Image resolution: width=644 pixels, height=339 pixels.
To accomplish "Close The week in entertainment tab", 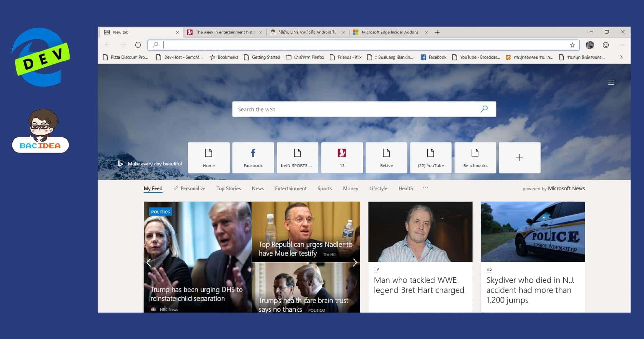I will 260,32.
